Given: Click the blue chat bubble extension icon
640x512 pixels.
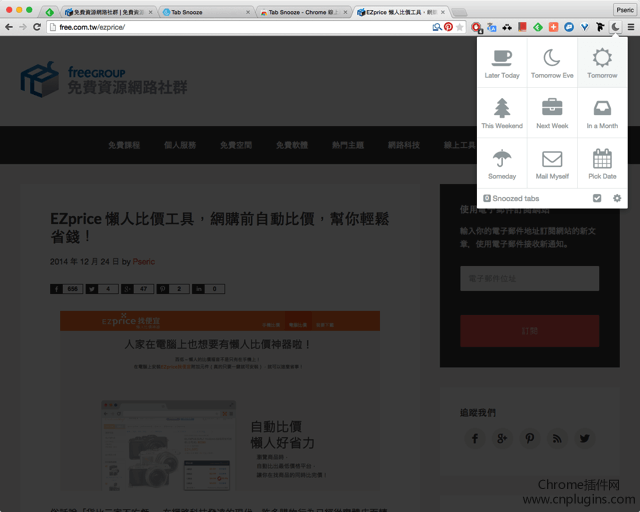Looking at the screenshot, I should [x=569, y=27].
